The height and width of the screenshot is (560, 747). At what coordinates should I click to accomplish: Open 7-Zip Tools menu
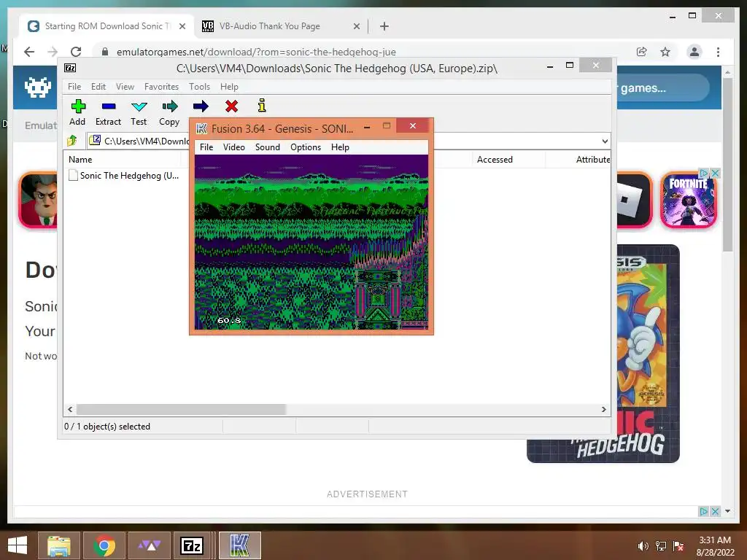click(x=199, y=87)
